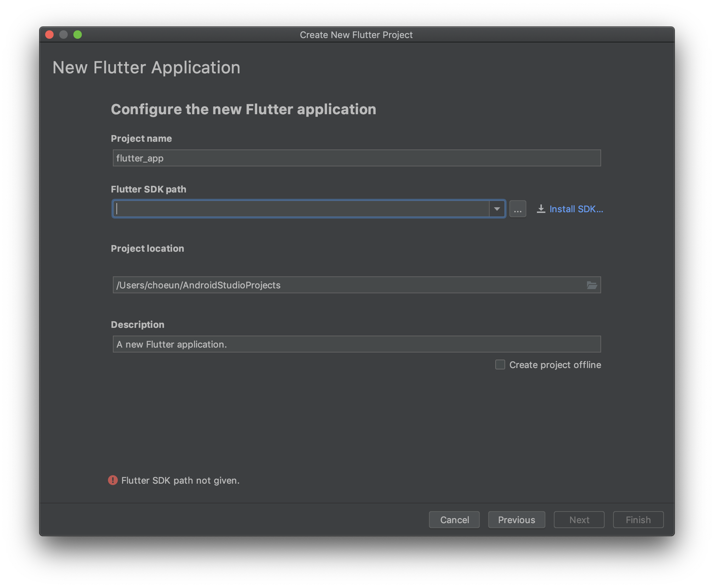Select the Project name field showing flutter_app
714x588 pixels.
(x=356, y=158)
